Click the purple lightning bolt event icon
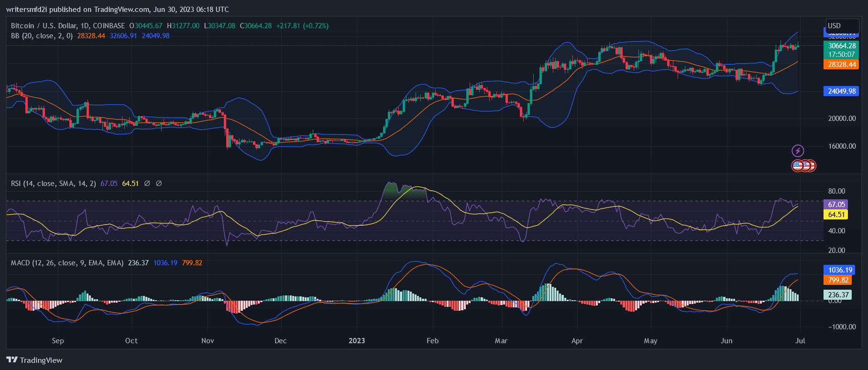The image size is (868, 370). (798, 151)
